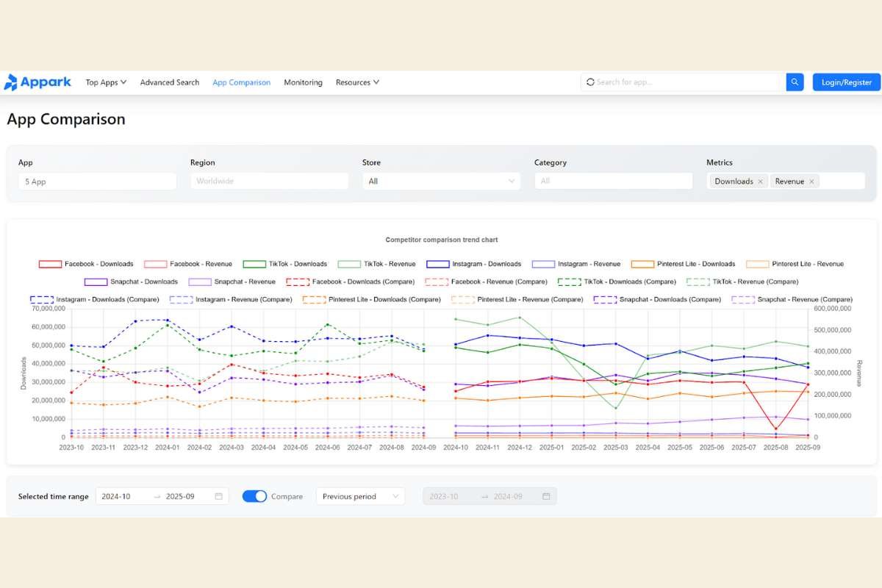Click the App field showing 5 App
The width and height of the screenshot is (882, 588).
click(x=97, y=181)
